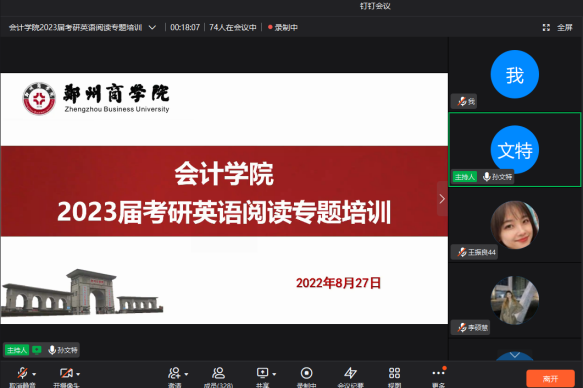Click the green screen-sharing indicator icon
This screenshot has width=583, height=388.
[36, 350]
